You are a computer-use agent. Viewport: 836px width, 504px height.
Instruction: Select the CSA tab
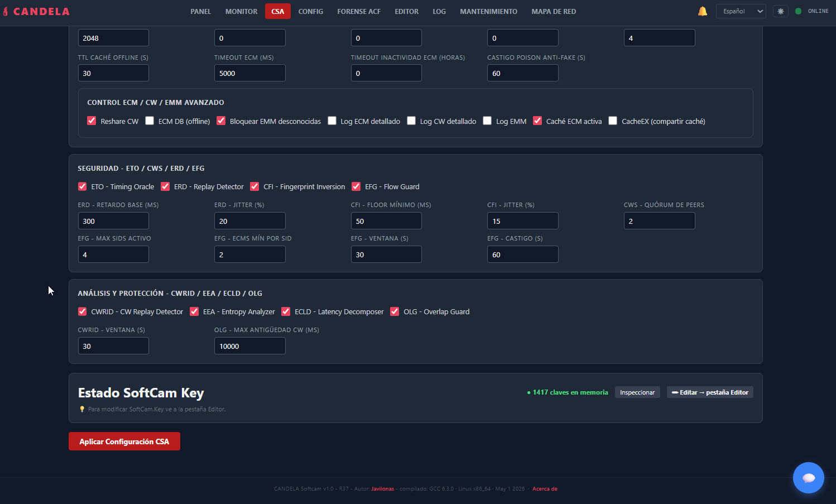coord(278,11)
